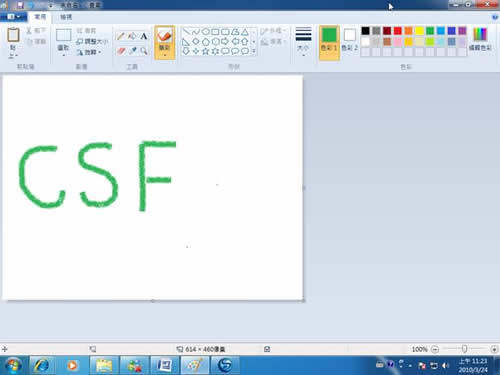The image size is (500, 375).
Task: Open the Brushes dropdown arrow
Action: [x=165, y=55]
